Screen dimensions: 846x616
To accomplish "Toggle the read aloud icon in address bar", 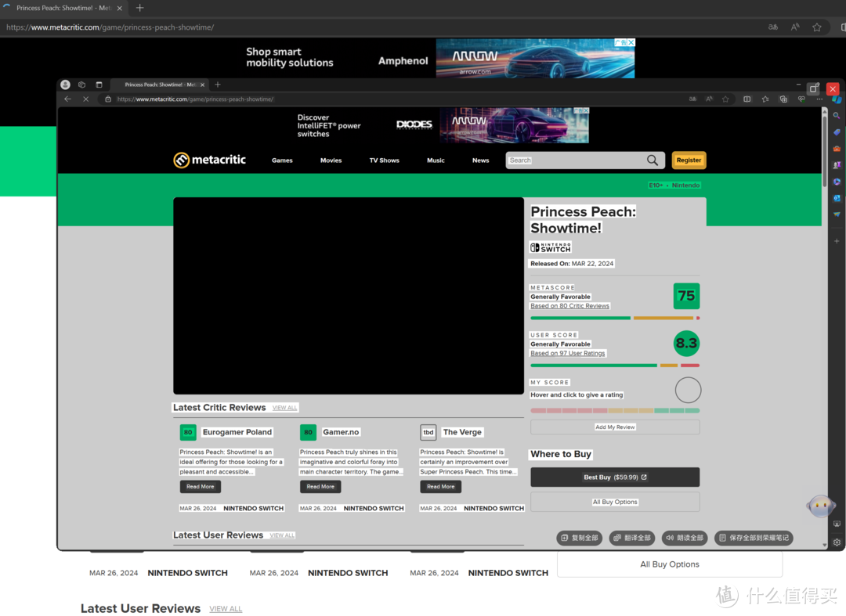I will (x=709, y=99).
